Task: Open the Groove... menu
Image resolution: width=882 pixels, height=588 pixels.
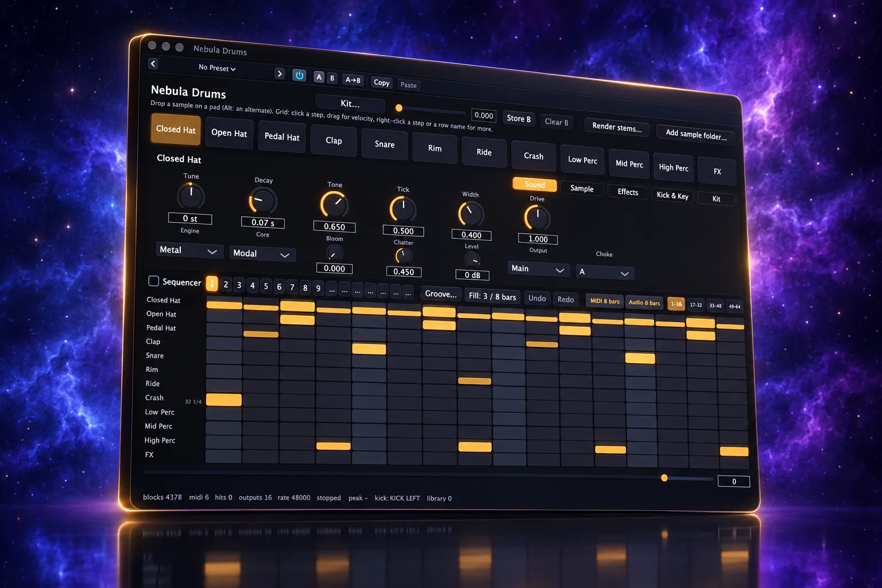Action: tap(440, 294)
